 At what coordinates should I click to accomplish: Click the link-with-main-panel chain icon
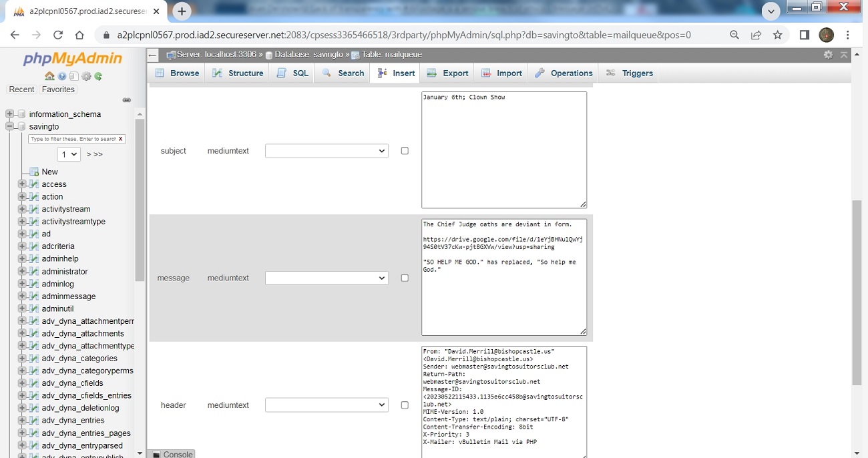pyautogui.click(x=127, y=100)
